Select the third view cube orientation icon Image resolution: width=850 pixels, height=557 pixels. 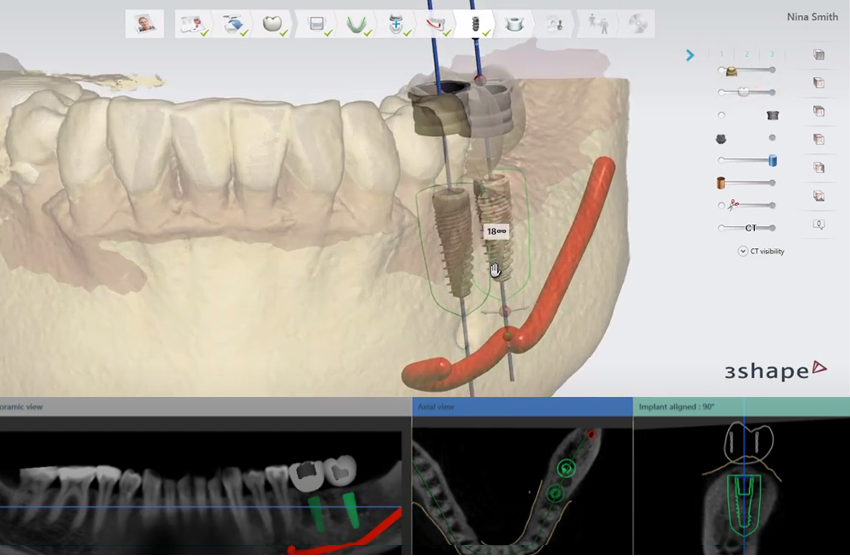coord(819,111)
